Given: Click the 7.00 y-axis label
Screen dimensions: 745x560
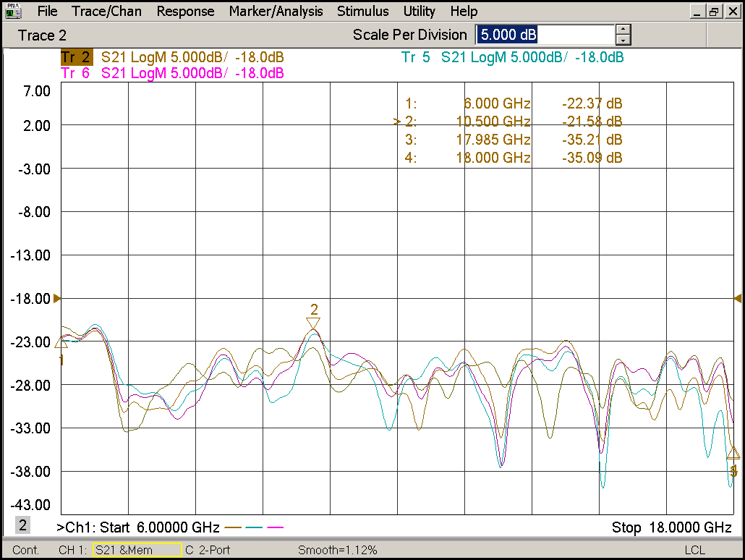Looking at the screenshot, I should click(x=37, y=90).
